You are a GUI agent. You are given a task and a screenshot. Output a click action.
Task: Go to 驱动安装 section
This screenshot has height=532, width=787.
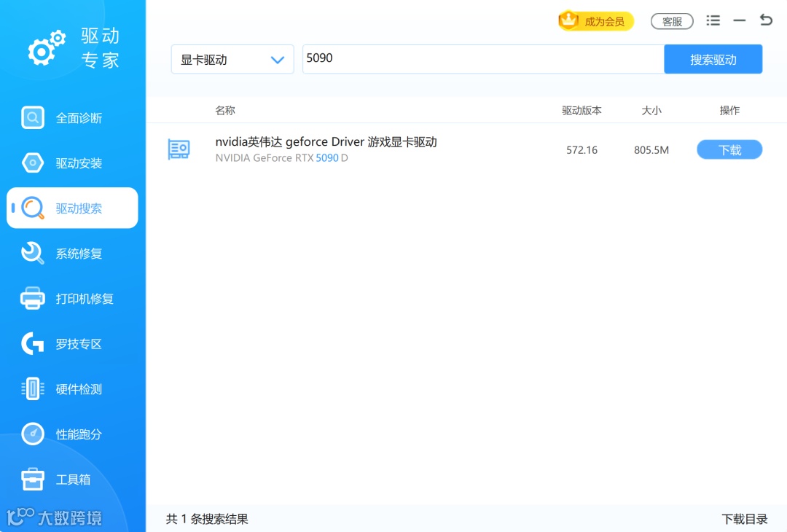pos(72,163)
